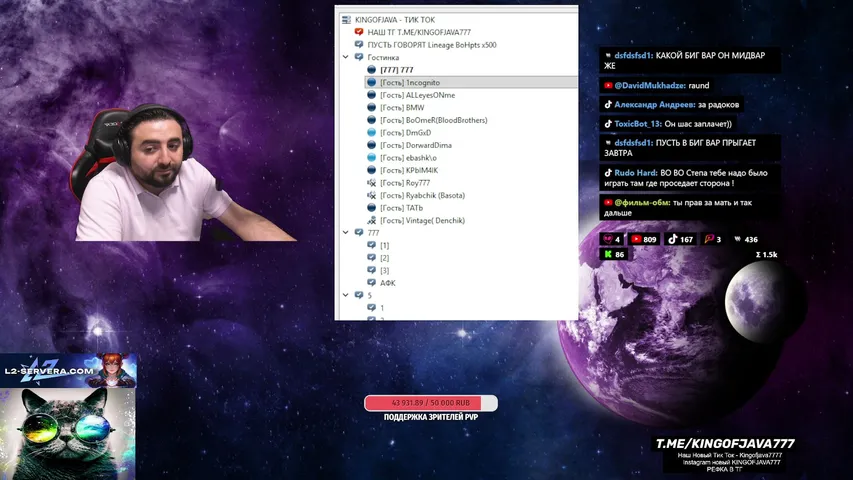Open the L2-SERVERA.COM banner
This screenshot has height=480, width=853.
pos(68,370)
